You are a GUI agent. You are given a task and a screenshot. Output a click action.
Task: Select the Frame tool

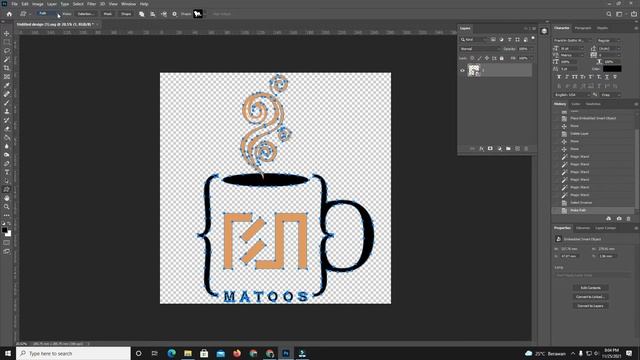(7, 77)
